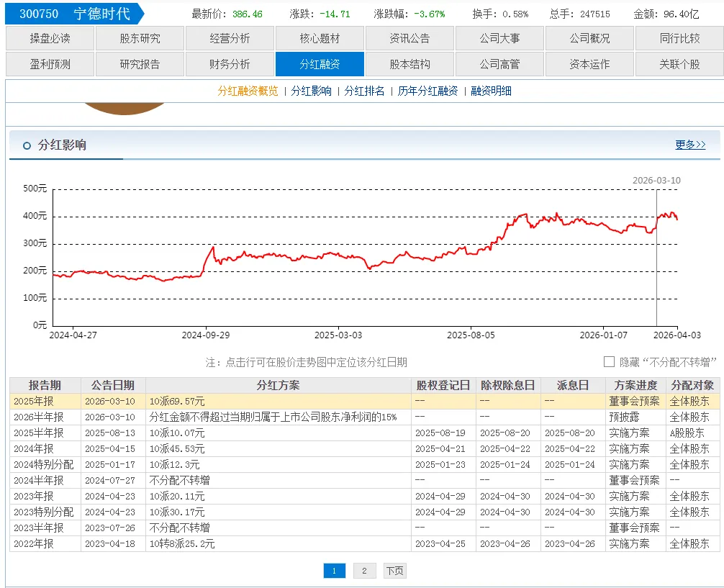Go to page 2 of table

tap(364, 571)
